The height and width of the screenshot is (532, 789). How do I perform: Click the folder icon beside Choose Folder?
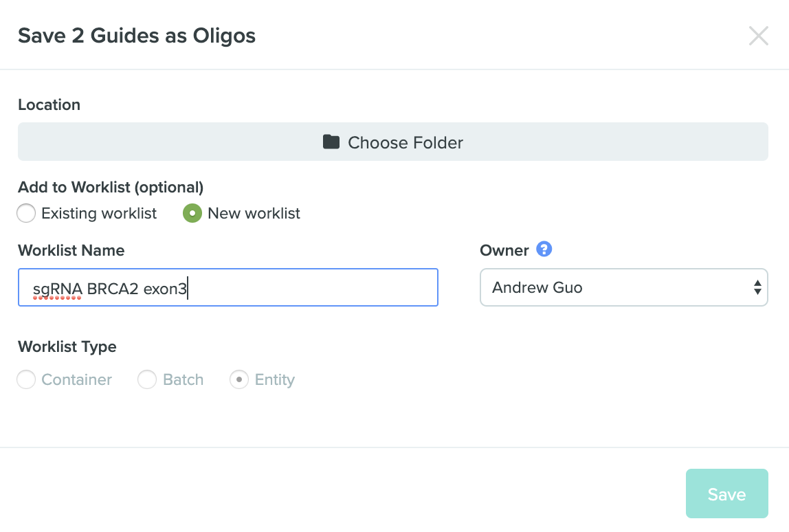pyautogui.click(x=331, y=142)
